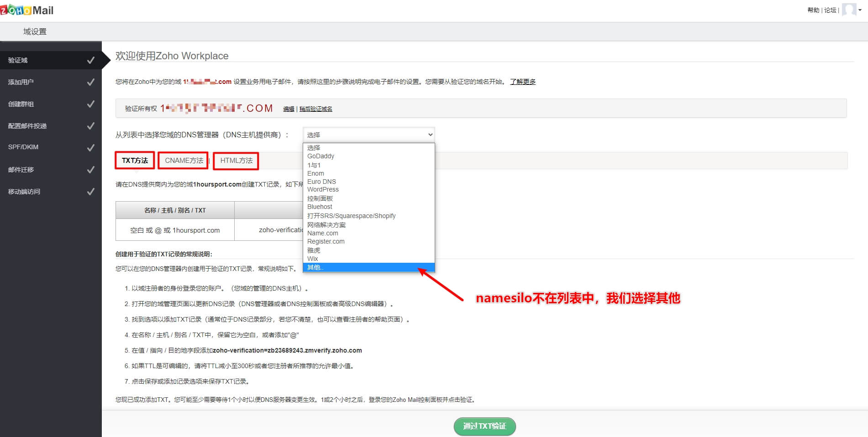Click the checkmark beside SPF/DKIM
Viewport: 868px width, 437px height.
[x=91, y=147]
